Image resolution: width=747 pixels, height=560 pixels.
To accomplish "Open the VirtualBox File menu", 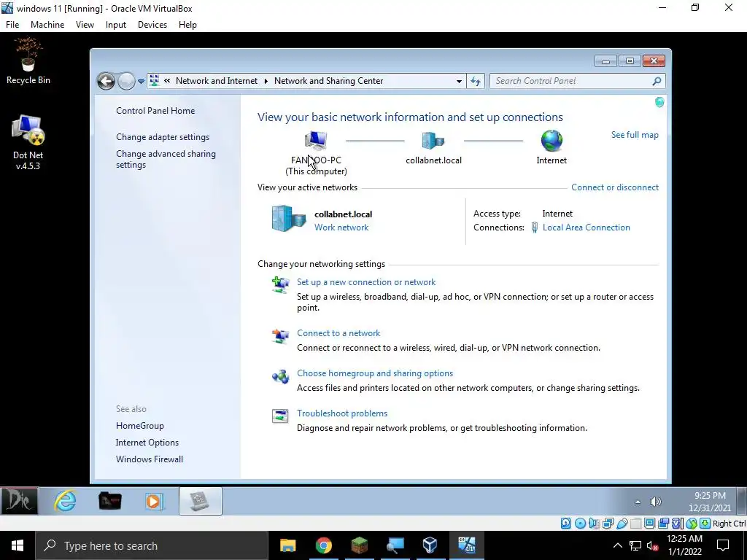I will click(x=12, y=25).
